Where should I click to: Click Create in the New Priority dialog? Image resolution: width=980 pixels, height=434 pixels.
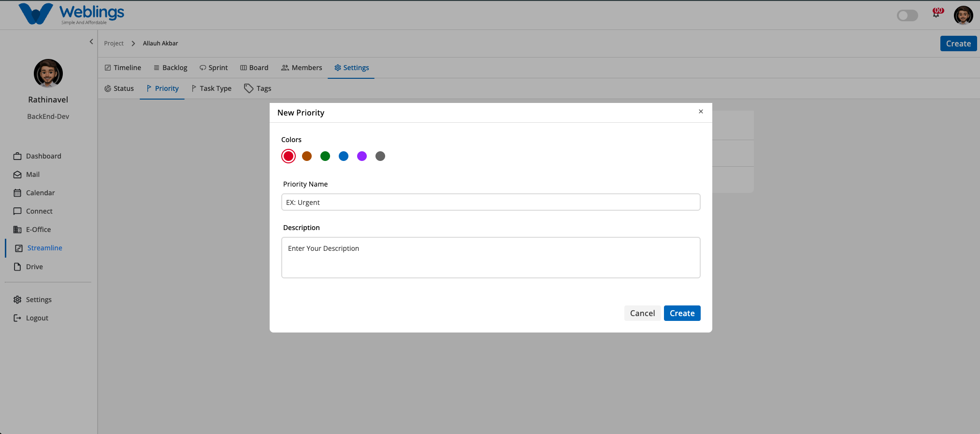[x=682, y=313]
